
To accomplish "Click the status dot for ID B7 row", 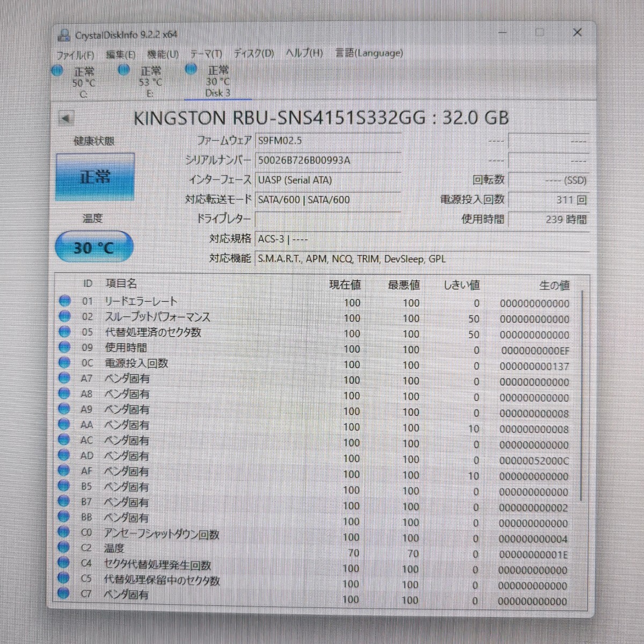I will pos(64,501).
